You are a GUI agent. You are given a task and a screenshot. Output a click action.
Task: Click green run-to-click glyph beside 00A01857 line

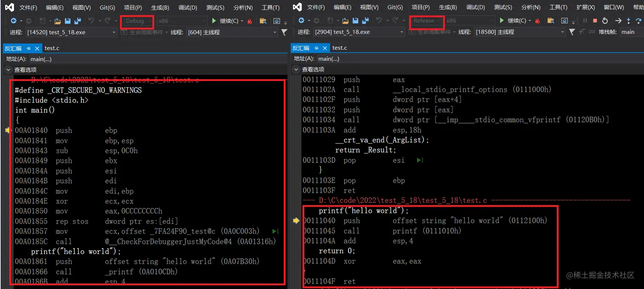click(275, 231)
